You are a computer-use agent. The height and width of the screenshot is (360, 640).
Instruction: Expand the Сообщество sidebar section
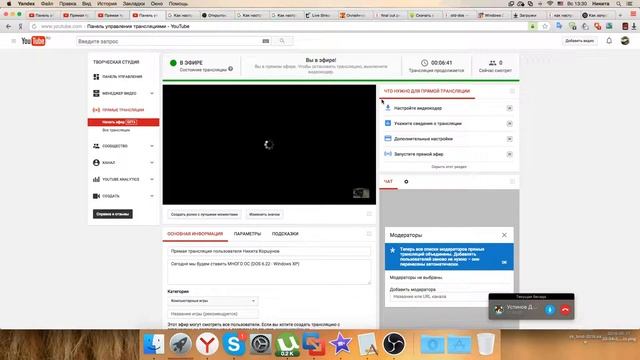[152, 146]
